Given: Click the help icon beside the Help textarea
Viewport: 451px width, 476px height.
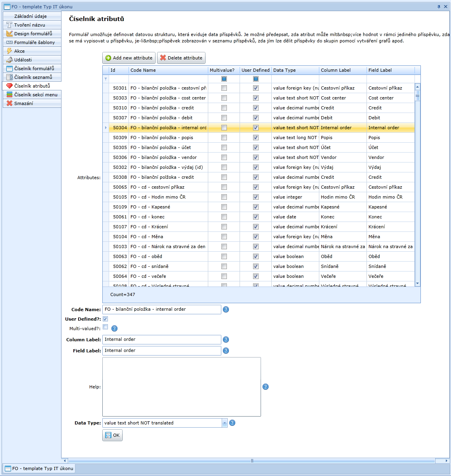Looking at the screenshot, I should pyautogui.click(x=265, y=387).
